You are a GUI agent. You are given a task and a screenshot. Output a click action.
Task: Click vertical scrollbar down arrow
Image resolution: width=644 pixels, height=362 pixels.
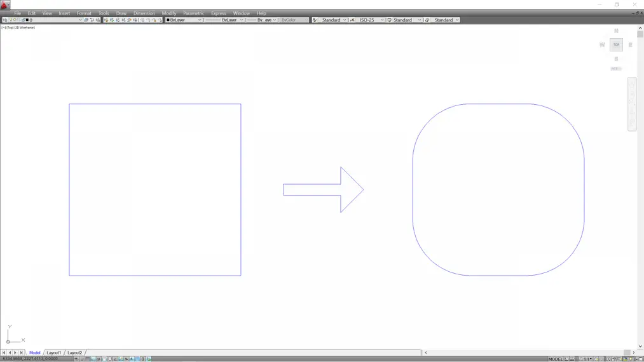(640, 346)
